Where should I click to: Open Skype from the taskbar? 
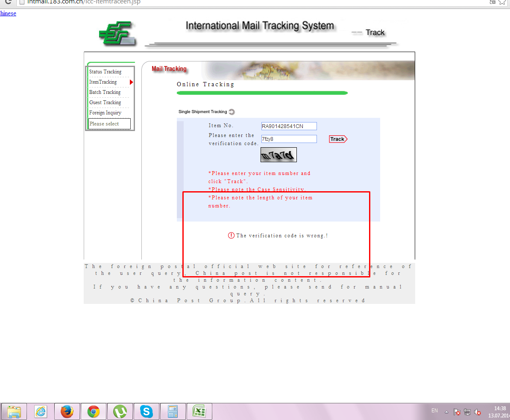pos(147,411)
